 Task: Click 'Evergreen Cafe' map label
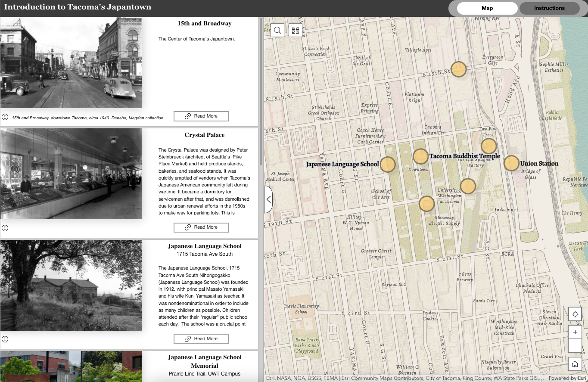(x=493, y=60)
